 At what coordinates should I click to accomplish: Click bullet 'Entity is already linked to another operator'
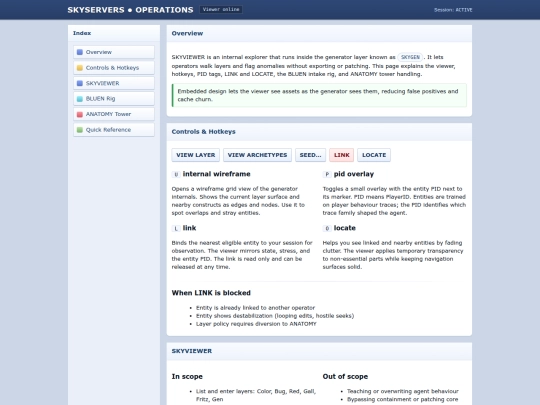[255, 308]
